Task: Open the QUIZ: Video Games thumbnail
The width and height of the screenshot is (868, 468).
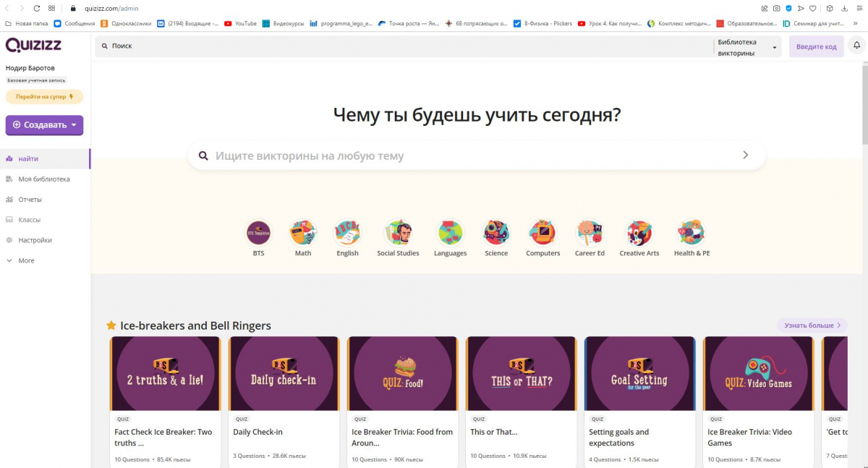Action: point(758,374)
